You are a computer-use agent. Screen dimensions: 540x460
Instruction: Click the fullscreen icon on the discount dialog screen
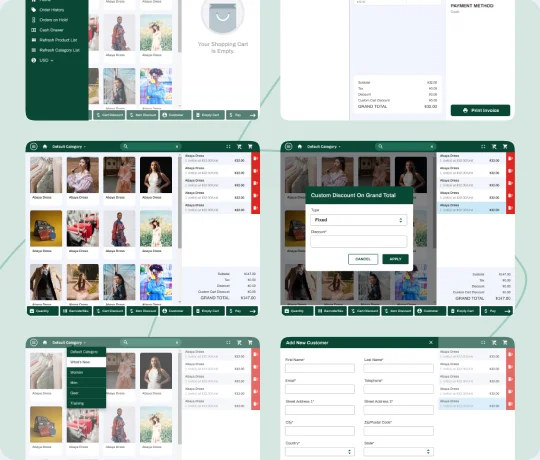(483, 147)
